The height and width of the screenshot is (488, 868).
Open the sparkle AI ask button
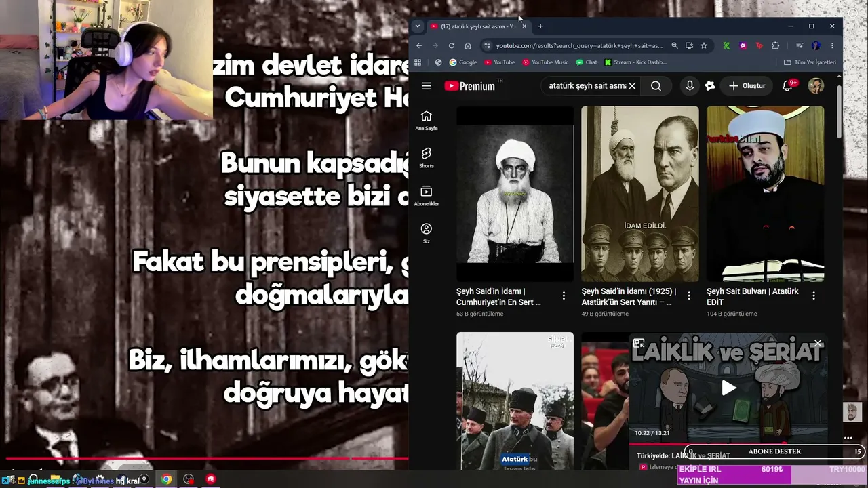tap(710, 86)
